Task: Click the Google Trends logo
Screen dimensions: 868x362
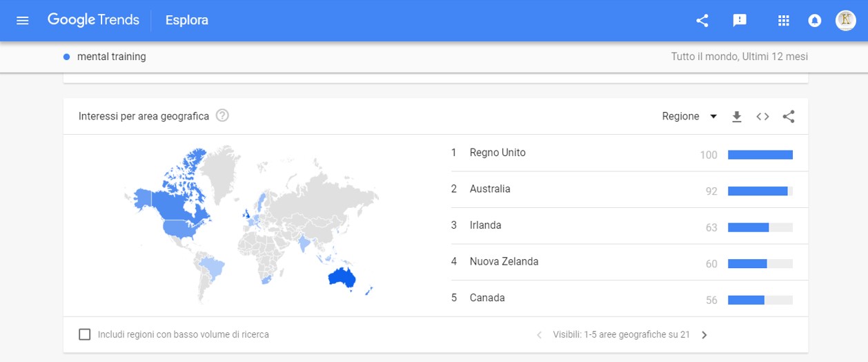Action: tap(93, 20)
